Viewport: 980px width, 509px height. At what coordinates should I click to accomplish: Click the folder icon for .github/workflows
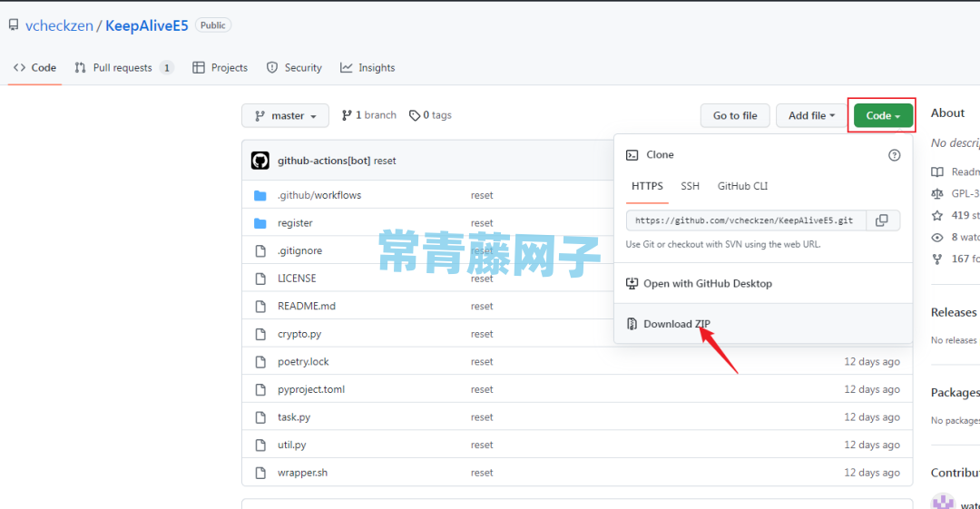tap(260, 196)
